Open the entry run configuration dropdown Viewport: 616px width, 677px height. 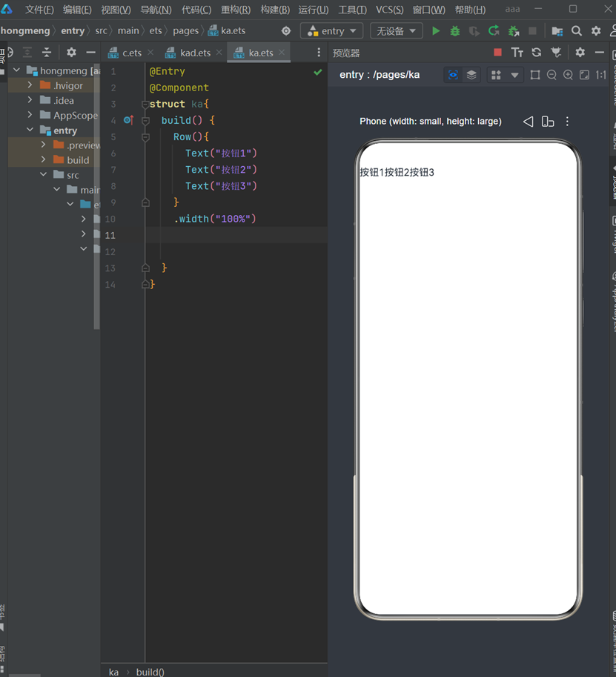(x=331, y=30)
